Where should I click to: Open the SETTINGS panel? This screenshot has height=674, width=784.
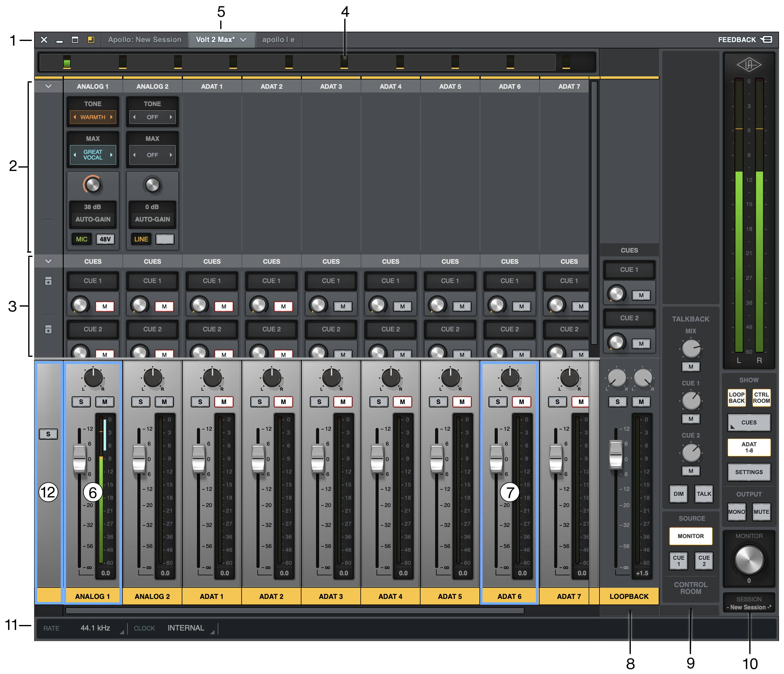click(749, 472)
